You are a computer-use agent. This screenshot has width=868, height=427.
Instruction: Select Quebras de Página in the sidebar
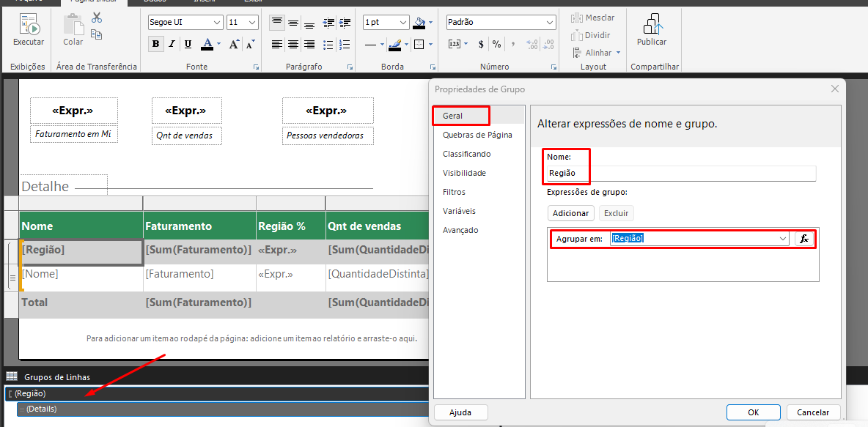(x=477, y=135)
